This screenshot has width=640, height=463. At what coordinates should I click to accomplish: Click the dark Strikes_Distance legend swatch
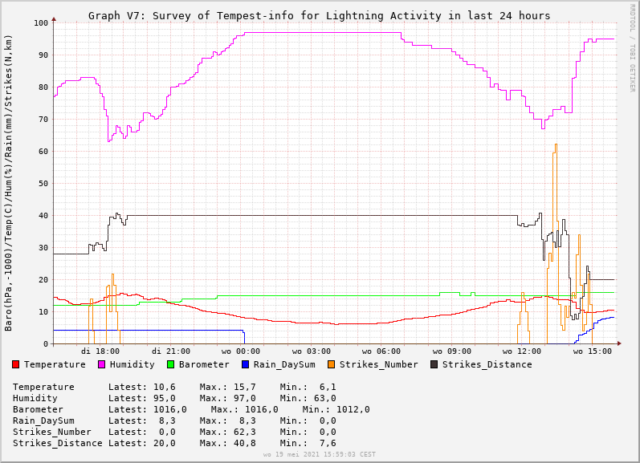coord(434,364)
